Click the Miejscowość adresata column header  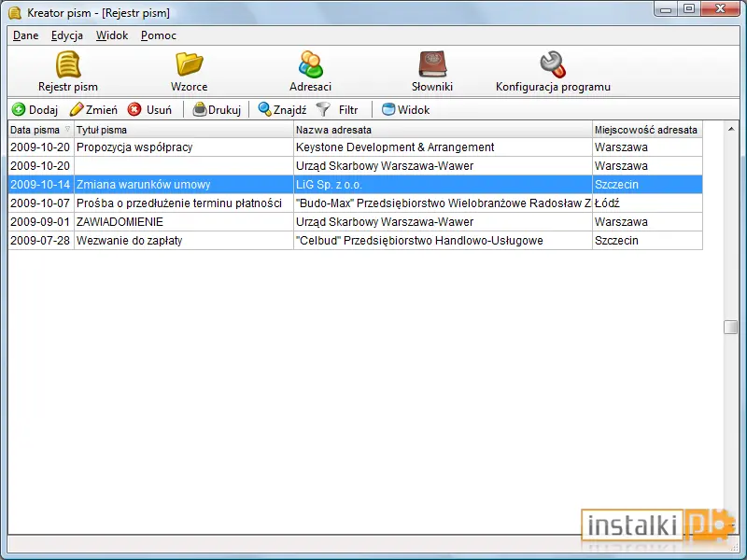coord(647,130)
